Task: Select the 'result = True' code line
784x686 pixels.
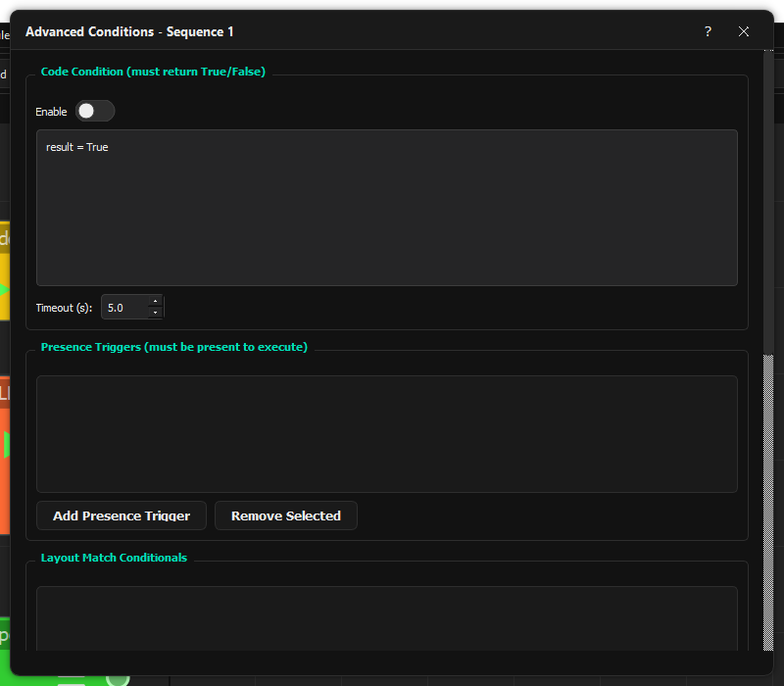Action: (78, 147)
